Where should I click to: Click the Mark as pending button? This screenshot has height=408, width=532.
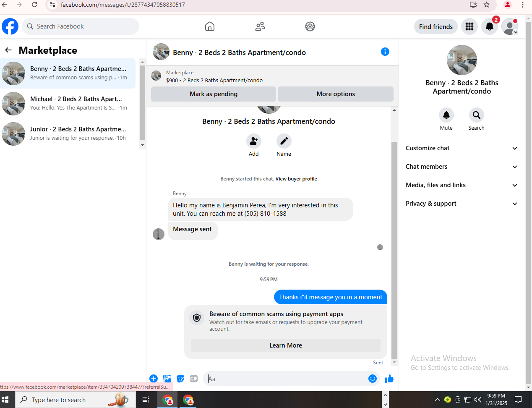pos(214,94)
